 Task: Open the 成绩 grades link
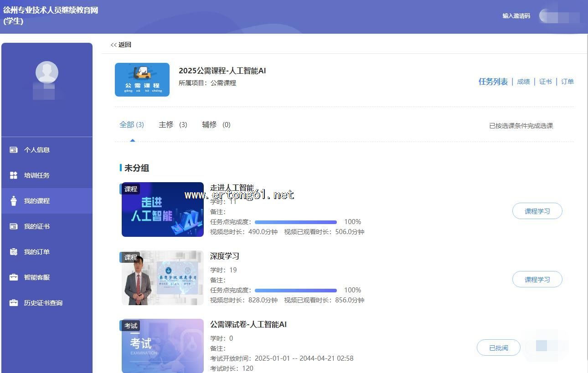coord(523,82)
